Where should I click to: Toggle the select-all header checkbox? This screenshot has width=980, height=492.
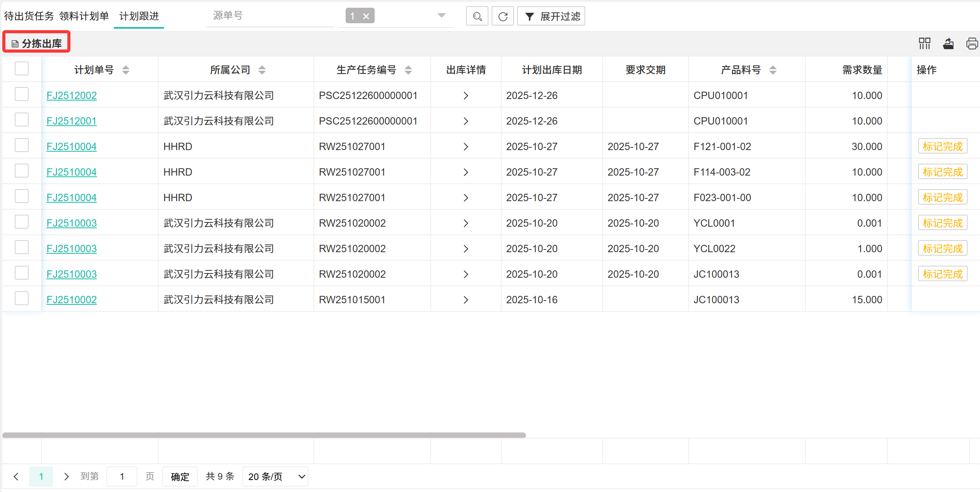coord(22,69)
